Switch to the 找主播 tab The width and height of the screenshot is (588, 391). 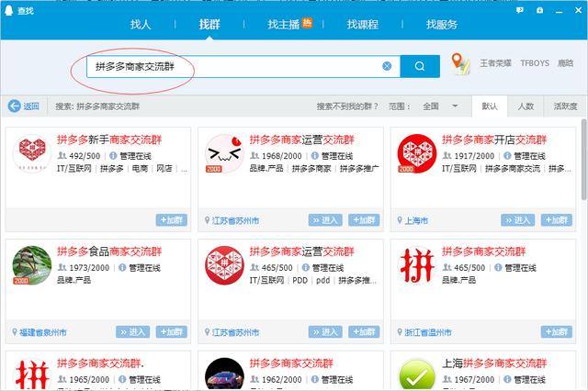(x=284, y=25)
